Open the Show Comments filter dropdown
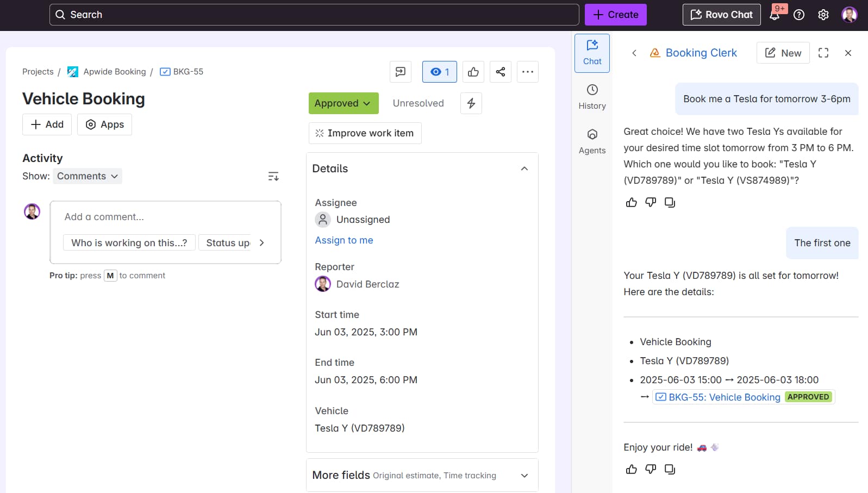The image size is (868, 493). [88, 176]
